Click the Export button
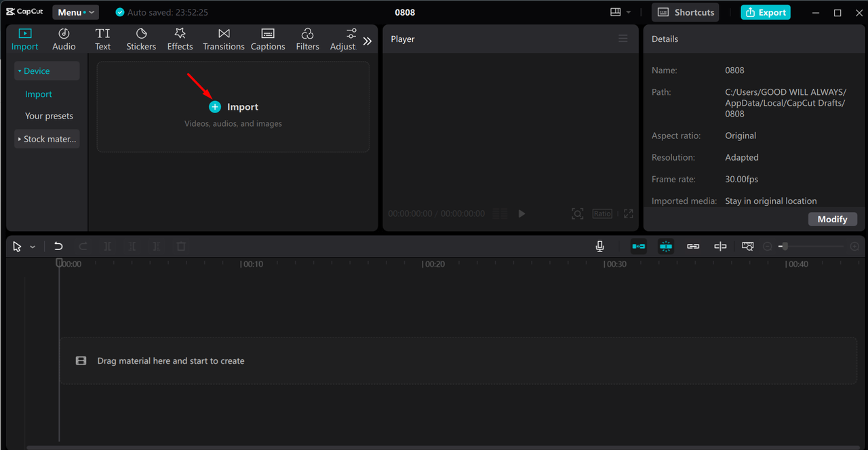The height and width of the screenshot is (450, 868). click(766, 12)
